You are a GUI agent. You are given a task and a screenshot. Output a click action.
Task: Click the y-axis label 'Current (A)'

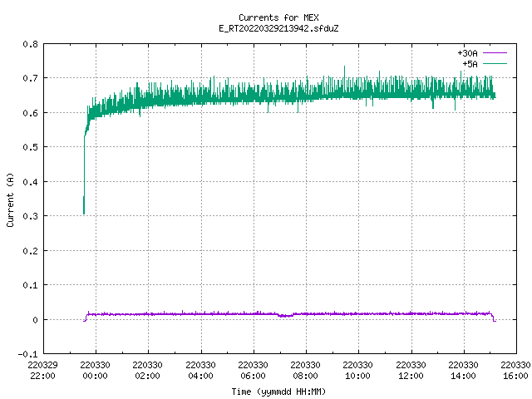click(x=10, y=199)
